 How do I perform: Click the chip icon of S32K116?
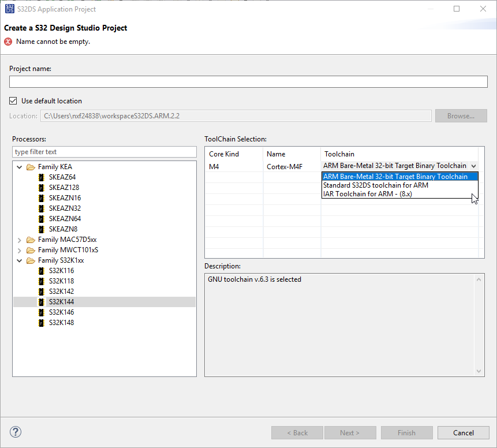click(41, 271)
